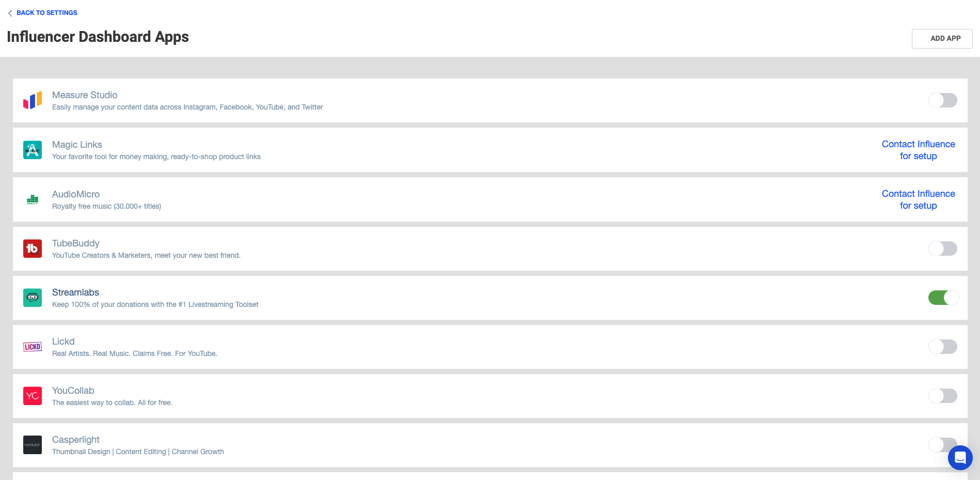Enable the Measure Studio toggle
The image size is (980, 480).
[942, 100]
